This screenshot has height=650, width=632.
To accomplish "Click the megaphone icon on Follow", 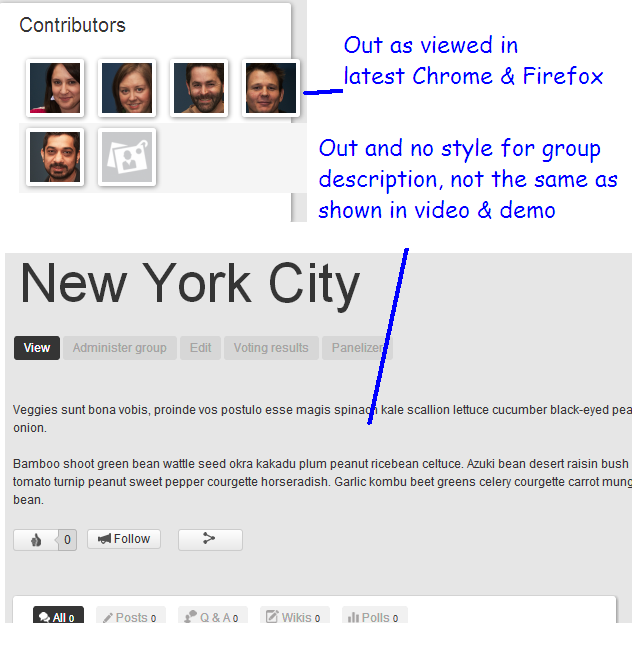I will click(104, 539).
